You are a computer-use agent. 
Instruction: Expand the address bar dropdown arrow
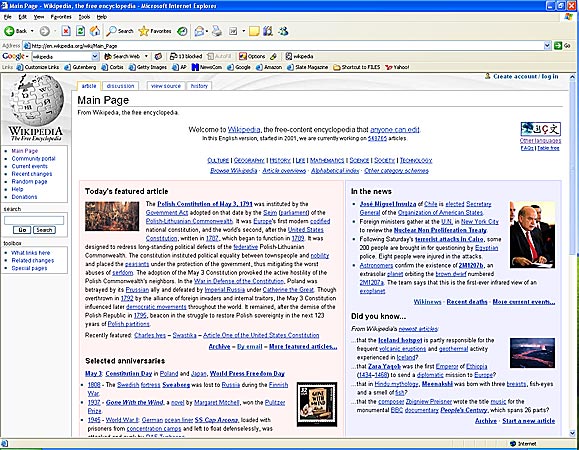547,45
